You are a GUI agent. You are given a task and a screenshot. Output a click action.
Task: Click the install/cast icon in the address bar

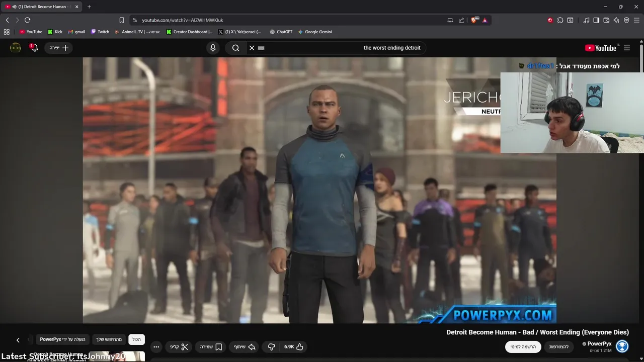coord(450,20)
